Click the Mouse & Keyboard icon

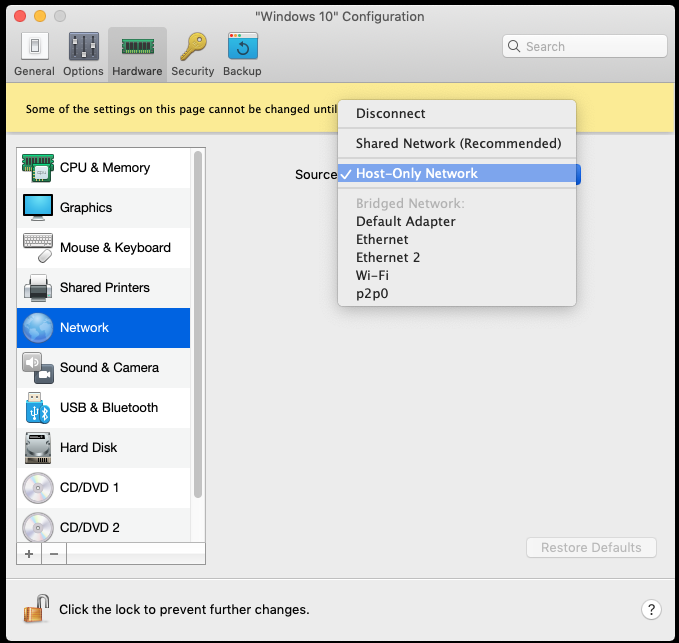coord(38,248)
